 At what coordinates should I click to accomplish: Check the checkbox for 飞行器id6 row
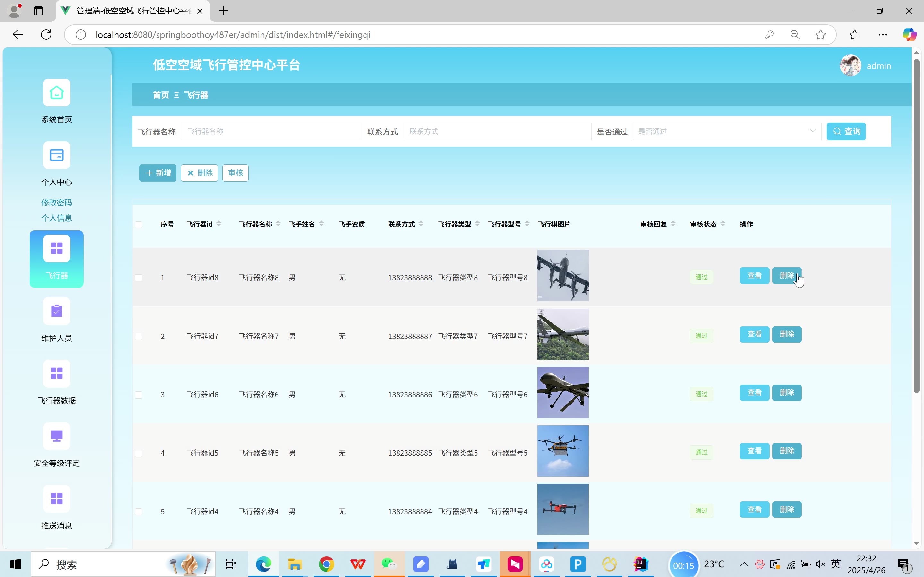[x=139, y=395]
